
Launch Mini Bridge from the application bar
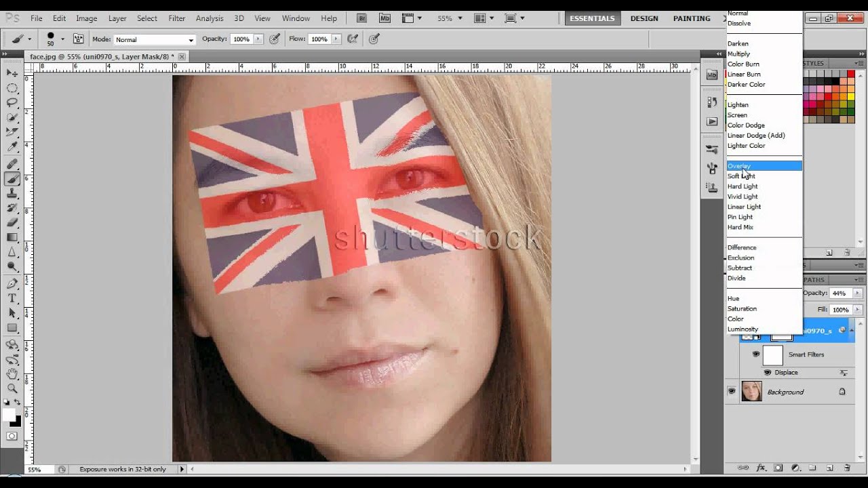click(x=384, y=18)
